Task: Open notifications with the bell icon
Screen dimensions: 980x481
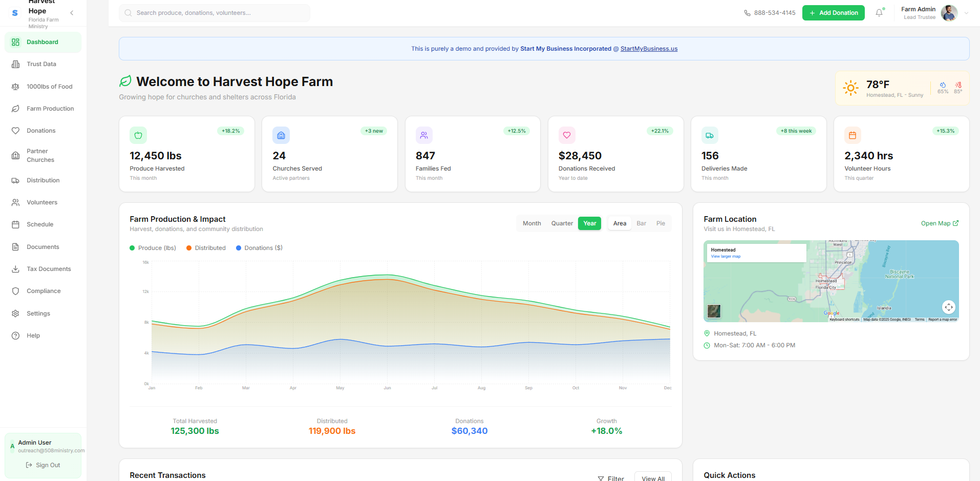Action: 879,13
